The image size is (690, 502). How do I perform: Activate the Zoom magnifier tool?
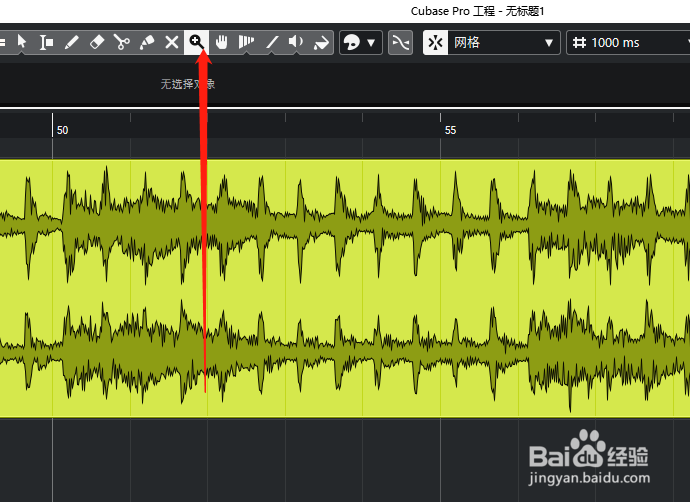(x=196, y=42)
